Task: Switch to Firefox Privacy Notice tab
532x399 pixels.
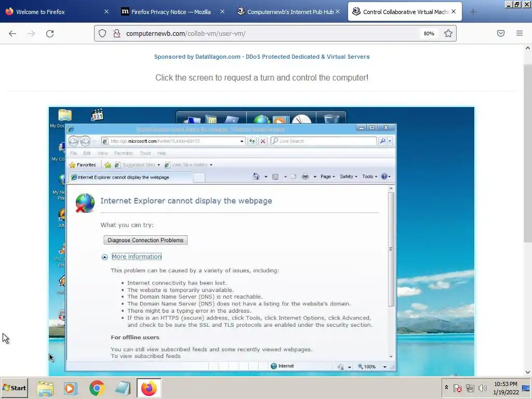Action: coord(170,12)
